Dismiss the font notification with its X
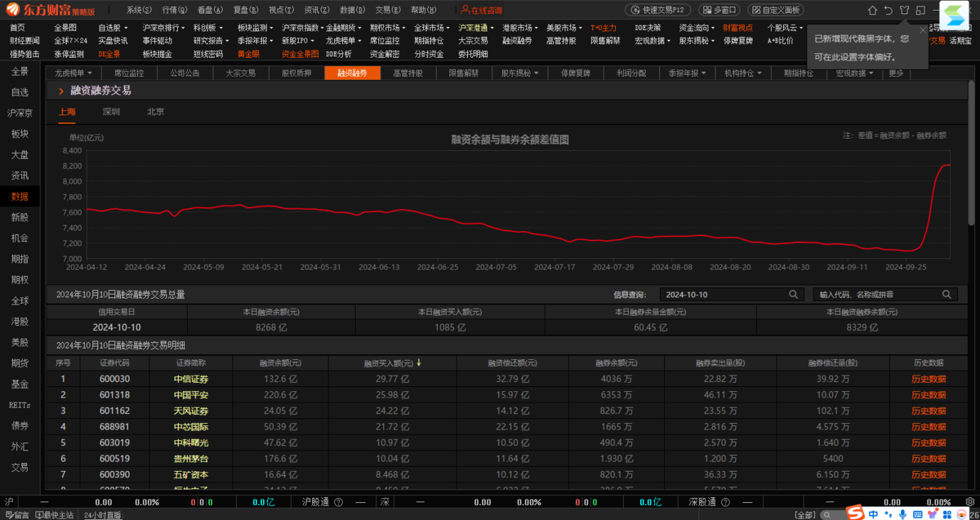980x520 pixels. (923, 30)
